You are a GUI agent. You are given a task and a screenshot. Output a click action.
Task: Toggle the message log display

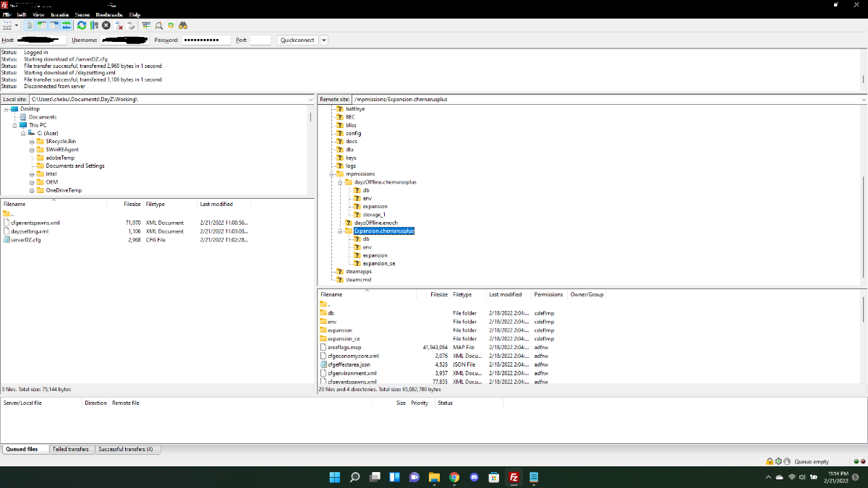point(30,25)
